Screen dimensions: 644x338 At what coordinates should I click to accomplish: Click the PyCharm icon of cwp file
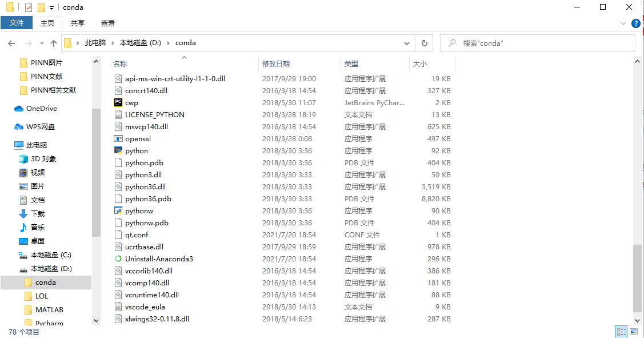[118, 102]
